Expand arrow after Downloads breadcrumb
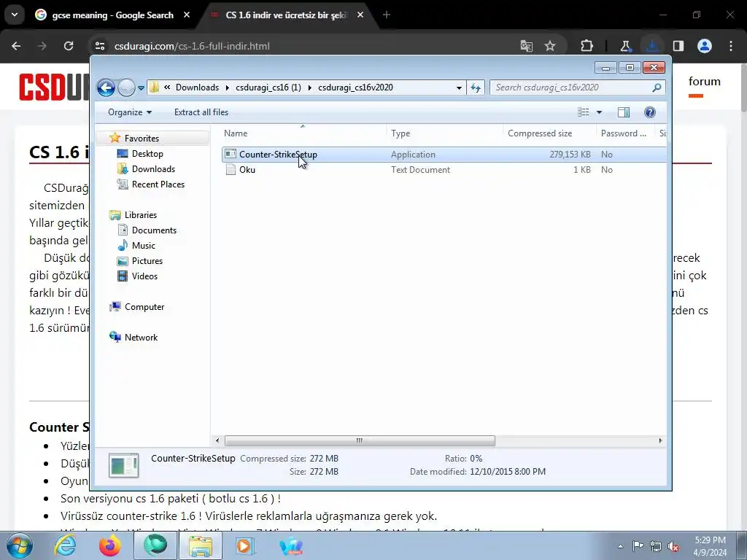This screenshot has width=747, height=560. point(228,87)
